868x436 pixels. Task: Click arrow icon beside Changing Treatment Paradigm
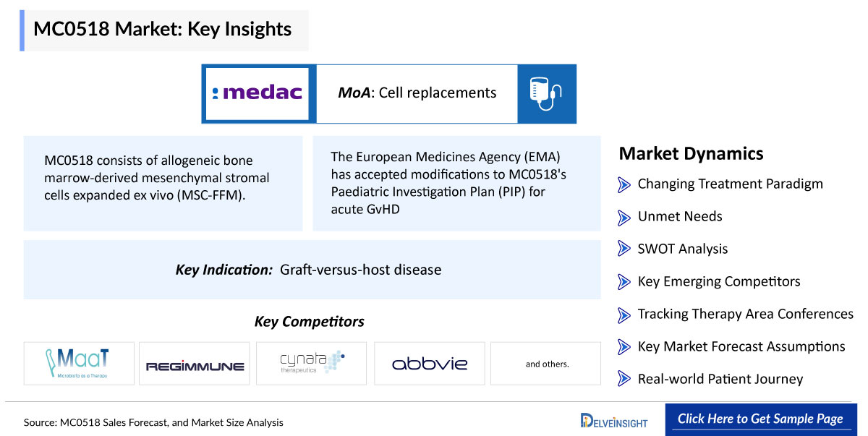tap(624, 184)
